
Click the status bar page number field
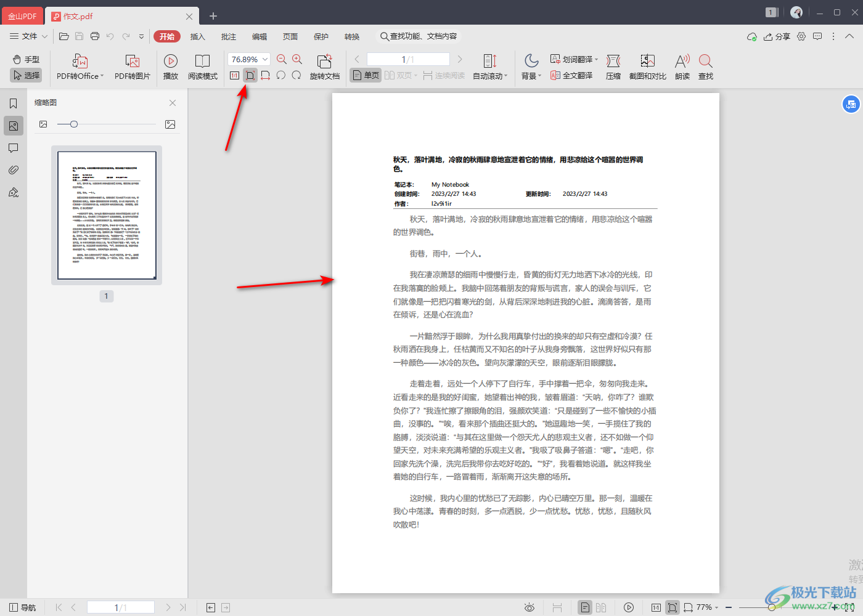point(121,607)
